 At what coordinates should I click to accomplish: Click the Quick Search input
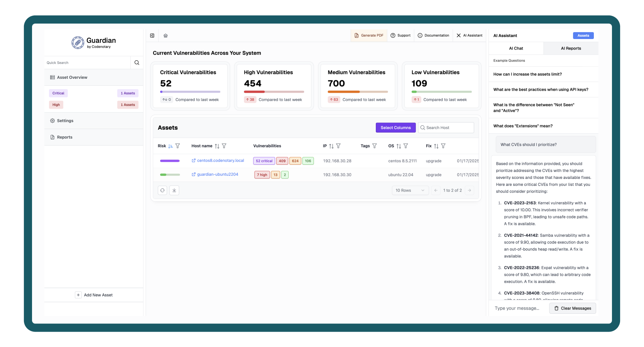[x=88, y=63]
